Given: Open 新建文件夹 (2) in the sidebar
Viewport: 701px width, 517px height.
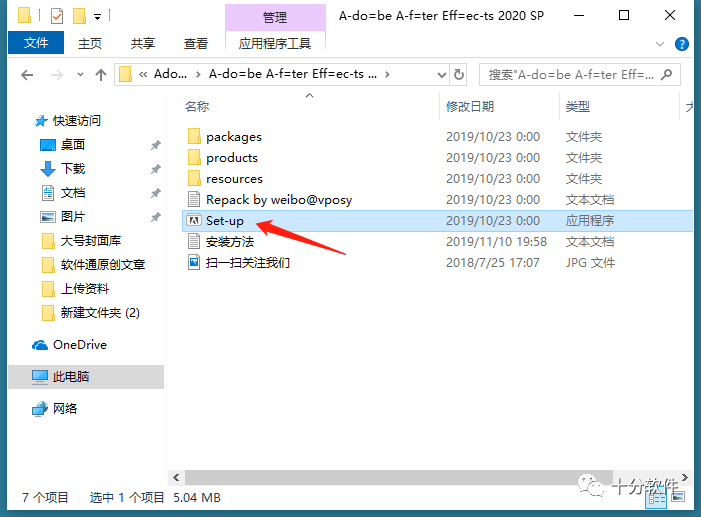Looking at the screenshot, I should pyautogui.click(x=100, y=313).
